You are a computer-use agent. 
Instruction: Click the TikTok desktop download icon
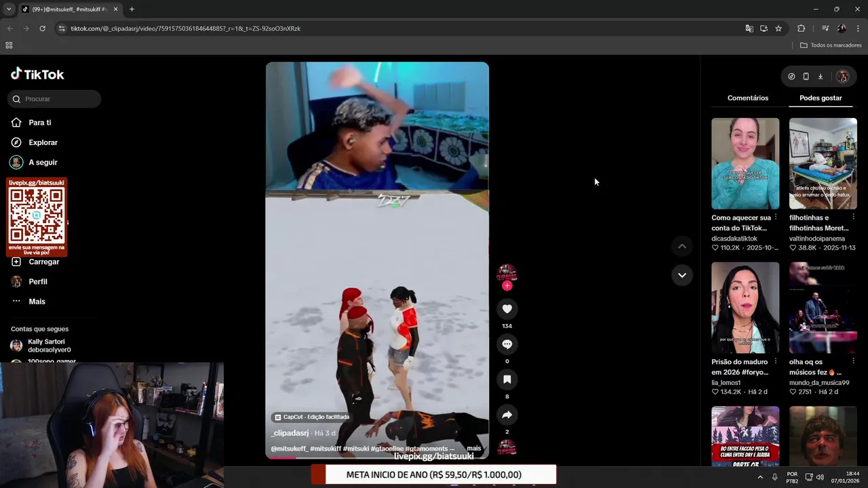point(820,77)
